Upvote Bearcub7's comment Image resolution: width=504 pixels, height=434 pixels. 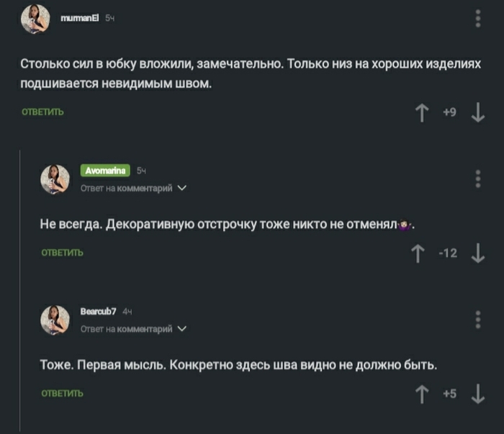pyautogui.click(x=423, y=394)
